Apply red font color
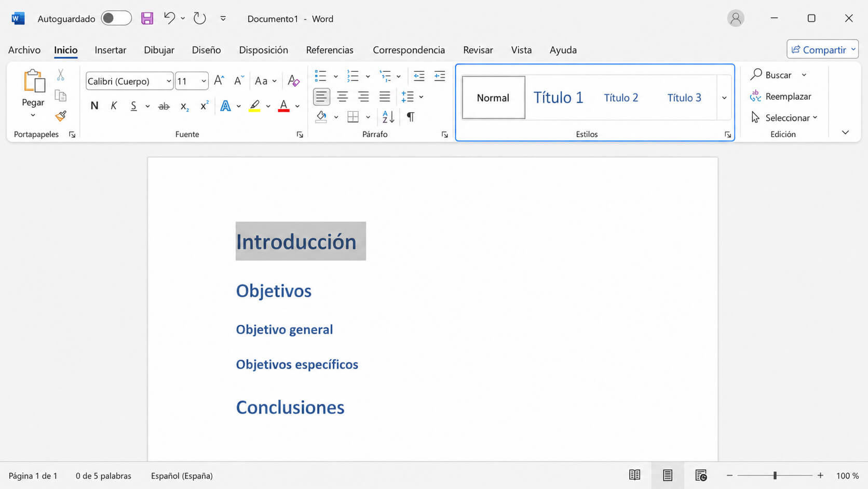This screenshot has width=868, height=489. (x=283, y=106)
